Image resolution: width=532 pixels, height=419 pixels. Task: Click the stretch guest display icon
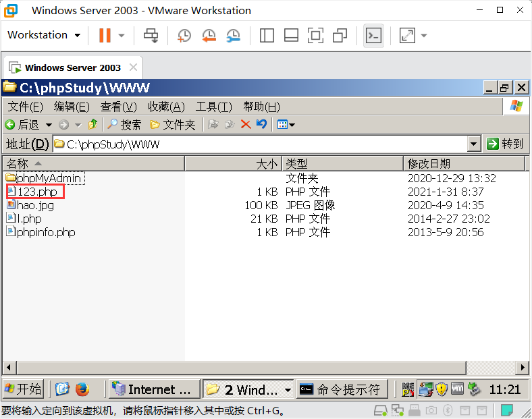coord(407,35)
